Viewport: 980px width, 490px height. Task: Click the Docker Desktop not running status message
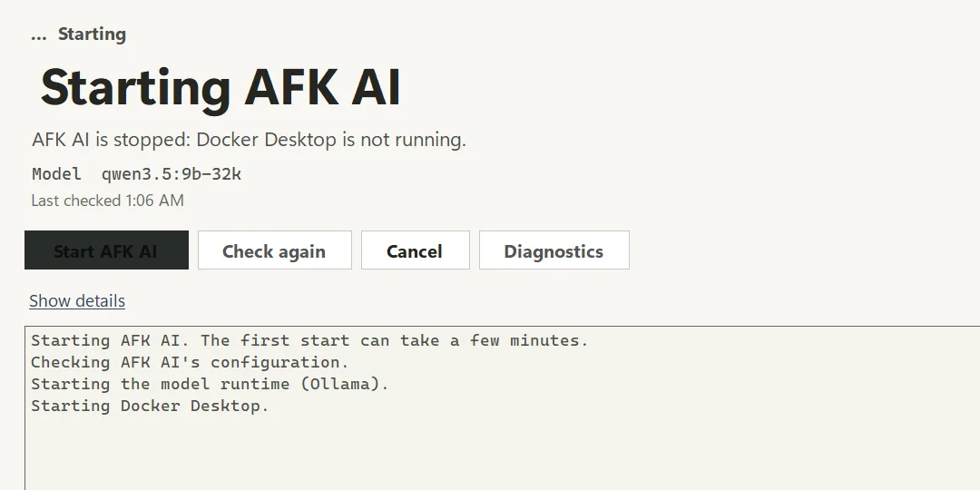pos(249,140)
